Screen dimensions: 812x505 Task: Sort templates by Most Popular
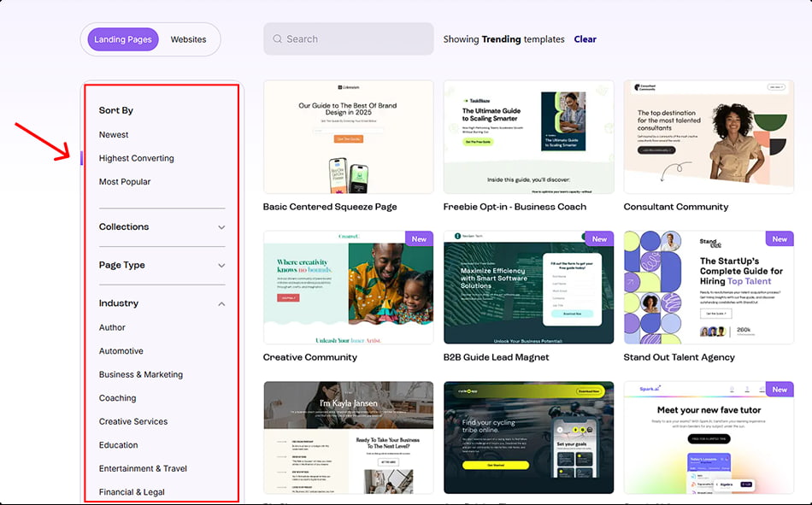pos(125,181)
